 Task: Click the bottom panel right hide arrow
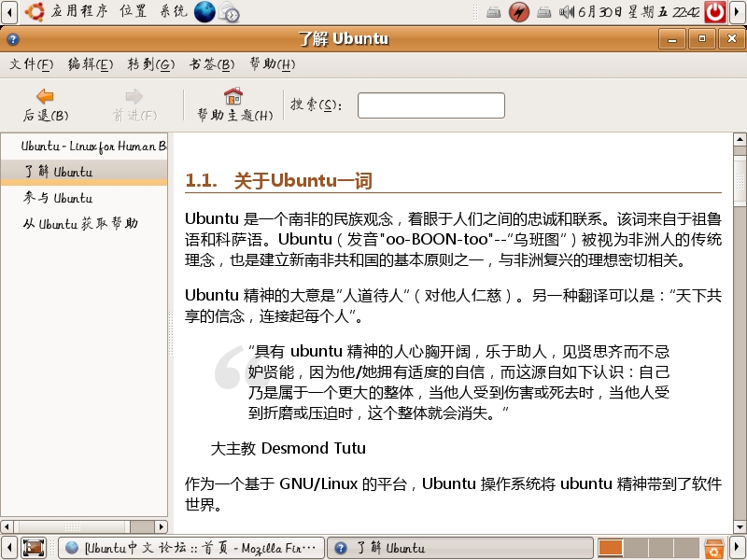point(738,548)
